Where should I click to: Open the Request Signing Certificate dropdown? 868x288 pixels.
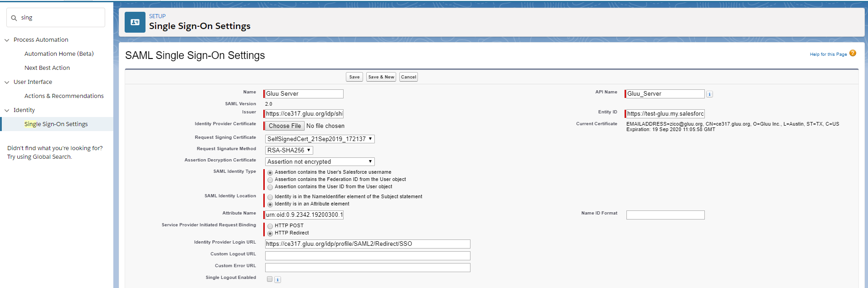(x=320, y=139)
